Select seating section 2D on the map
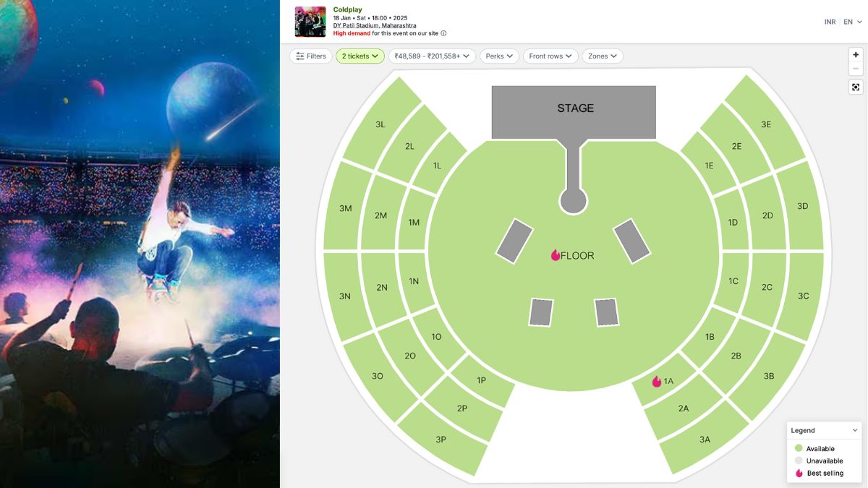The image size is (868, 488). (x=767, y=215)
